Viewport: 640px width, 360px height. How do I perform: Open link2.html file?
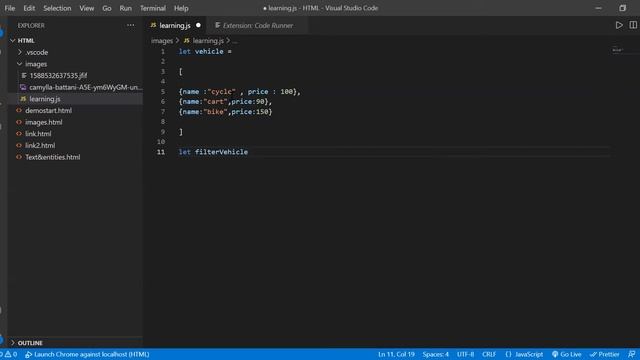click(40, 146)
